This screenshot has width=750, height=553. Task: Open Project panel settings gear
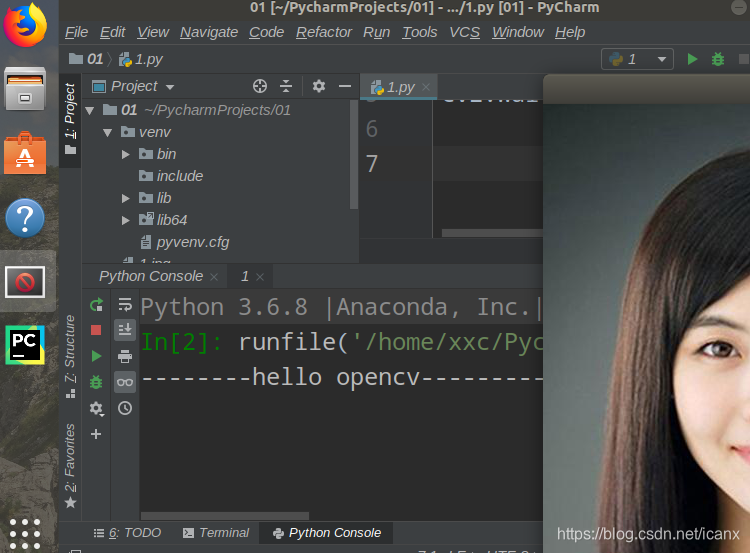[319, 86]
